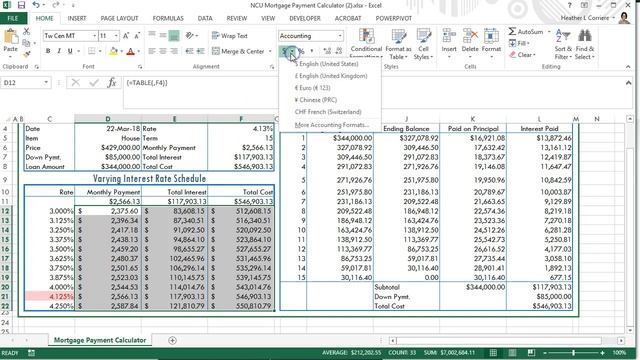This screenshot has width=640, height=360.
Task: Open More Accounting Formats
Action: tap(331, 125)
